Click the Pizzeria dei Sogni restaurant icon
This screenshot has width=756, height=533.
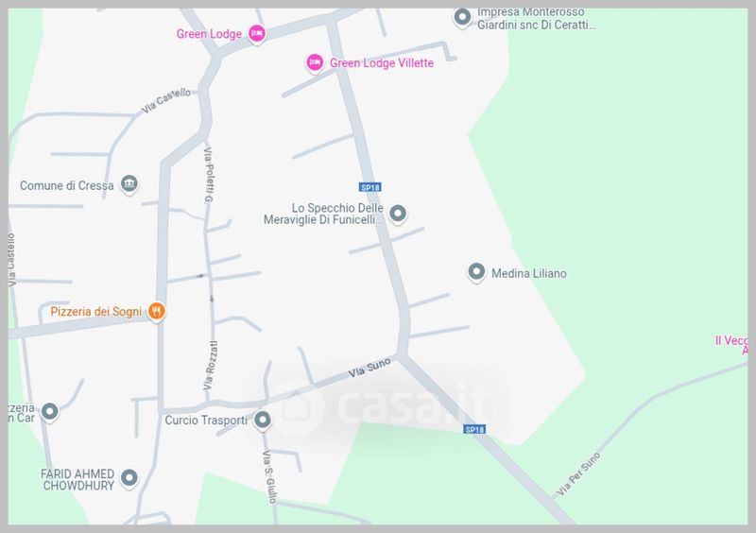(x=156, y=311)
